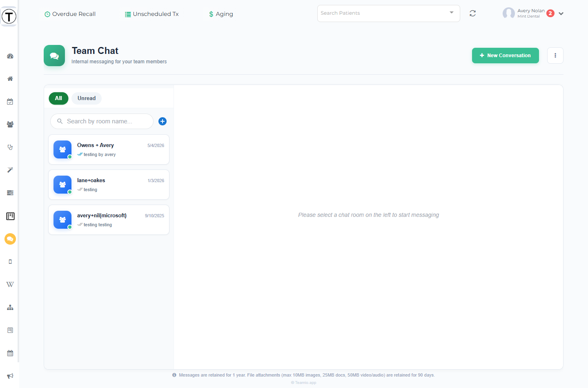
Task: Open the notes list icon in sidebar
Action: pos(10,330)
